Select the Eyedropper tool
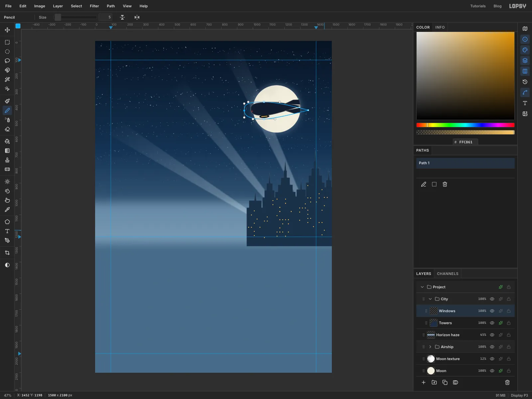532x399 pixels. tap(7, 209)
